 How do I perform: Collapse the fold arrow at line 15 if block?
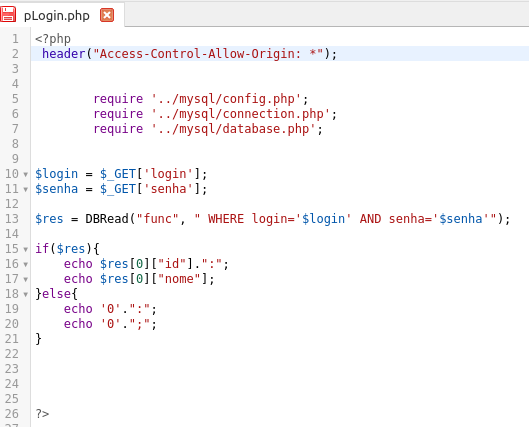tap(26, 250)
